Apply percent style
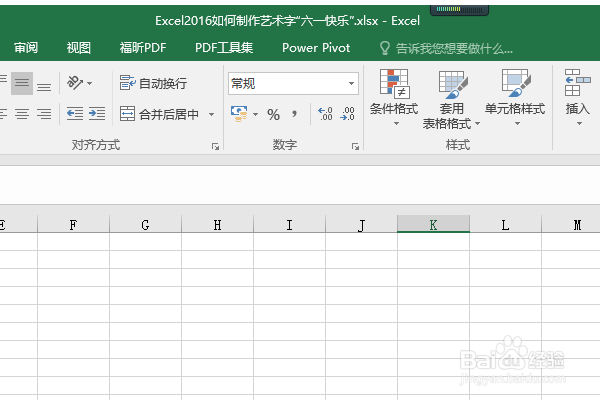 (273, 114)
